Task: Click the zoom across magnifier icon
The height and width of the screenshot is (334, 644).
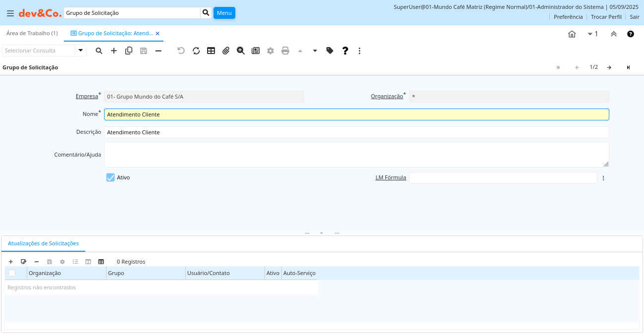Action: coord(241,51)
